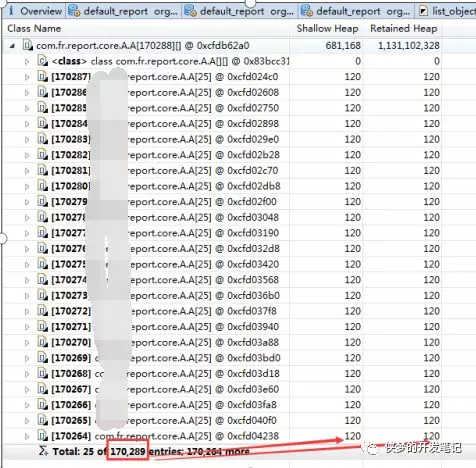This screenshot has height=468, width=476.
Task: Click the array icon of entry [170276]
Action: (x=43, y=249)
